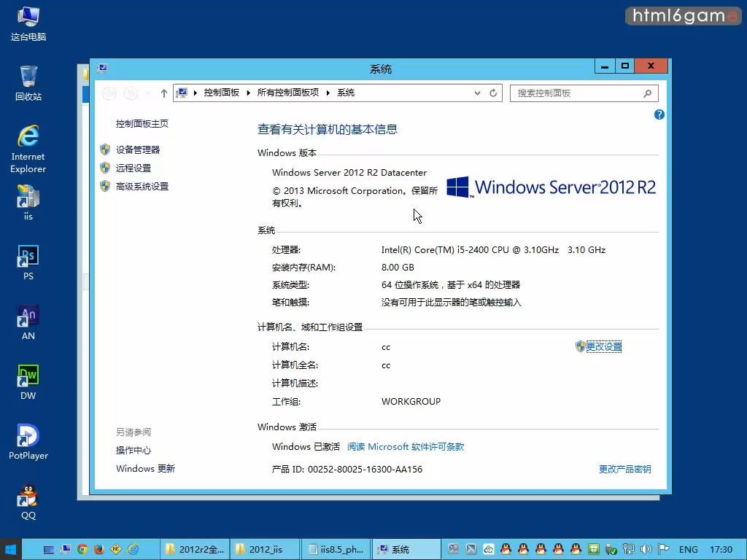Screen dimensions: 747x560
Task: Click the safely remove hardware tray icon
Action: [611, 550]
